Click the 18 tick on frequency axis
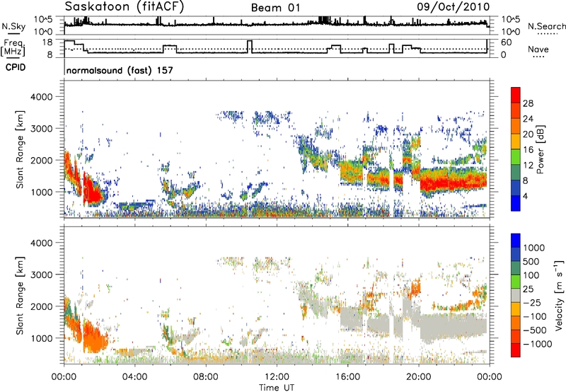Viewport: 566px width, 392px height. click(x=47, y=42)
